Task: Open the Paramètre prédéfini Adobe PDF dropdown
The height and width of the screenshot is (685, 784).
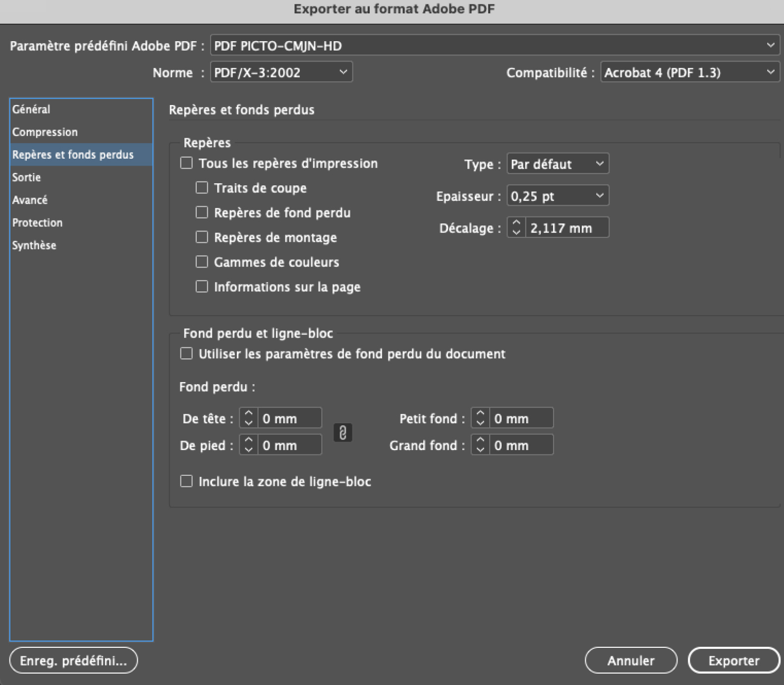Action: click(494, 46)
